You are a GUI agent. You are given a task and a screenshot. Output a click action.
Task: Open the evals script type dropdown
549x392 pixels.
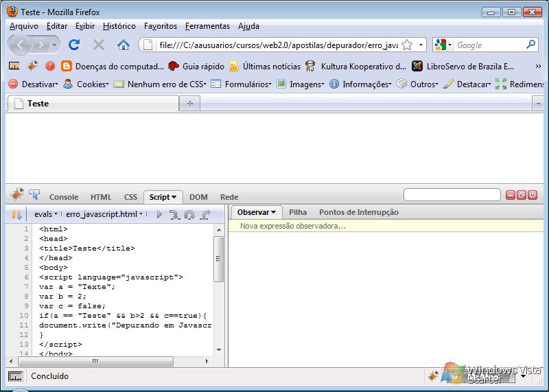45,214
